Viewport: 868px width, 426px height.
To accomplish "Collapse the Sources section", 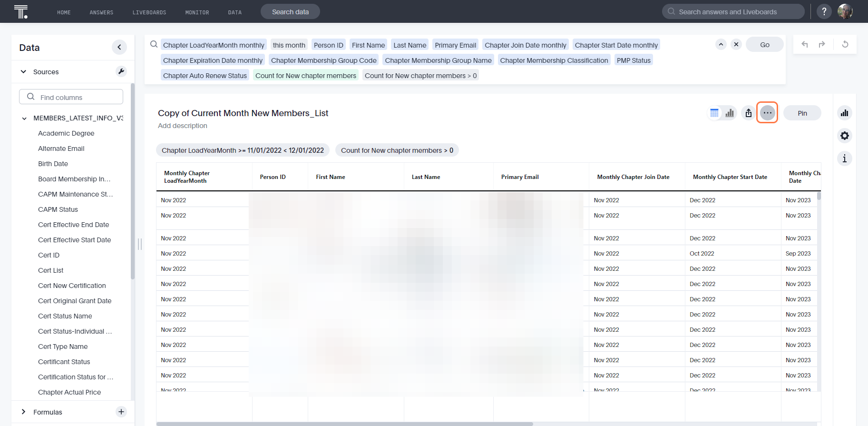I will (23, 72).
